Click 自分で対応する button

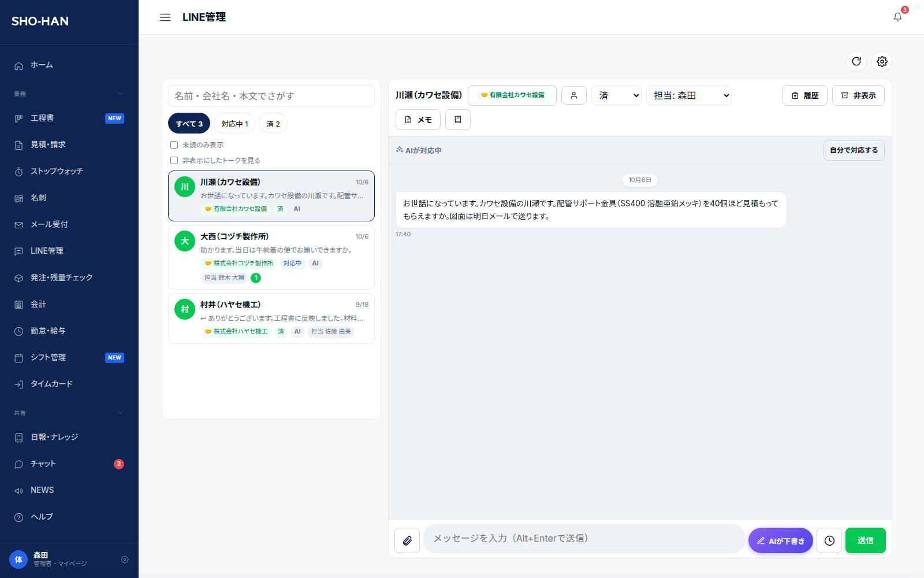pos(854,150)
